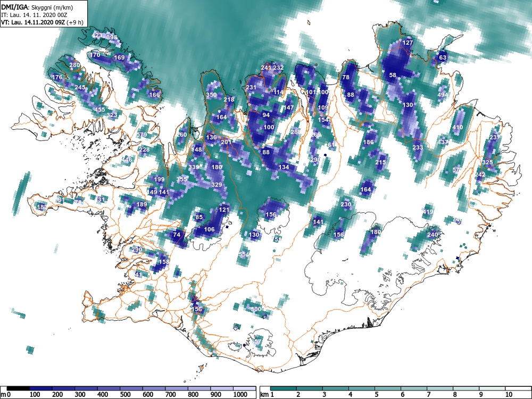Click the visibility value 423 on the map
Screen dimensions: 532x399
pyautogui.click(x=97, y=35)
